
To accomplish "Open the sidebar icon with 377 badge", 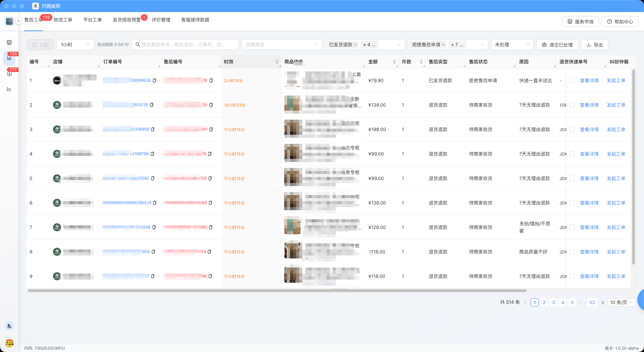I will (x=9, y=73).
